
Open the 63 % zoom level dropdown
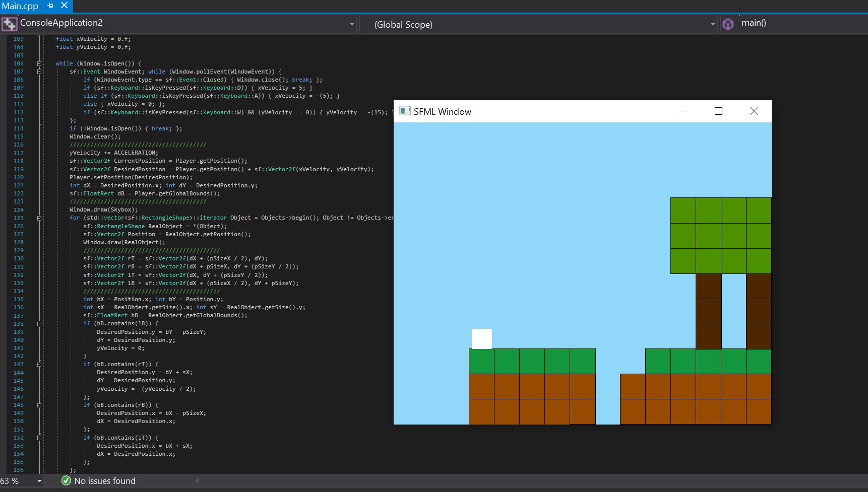(x=39, y=481)
